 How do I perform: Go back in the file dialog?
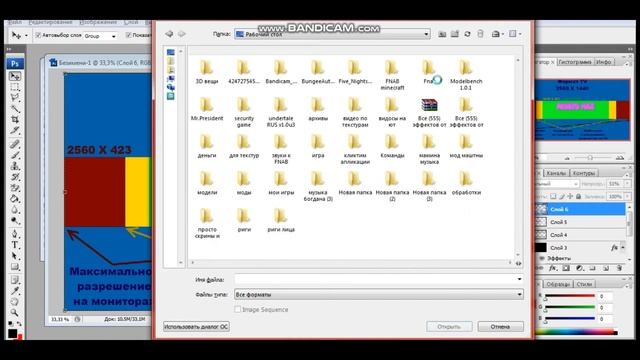[169, 34]
